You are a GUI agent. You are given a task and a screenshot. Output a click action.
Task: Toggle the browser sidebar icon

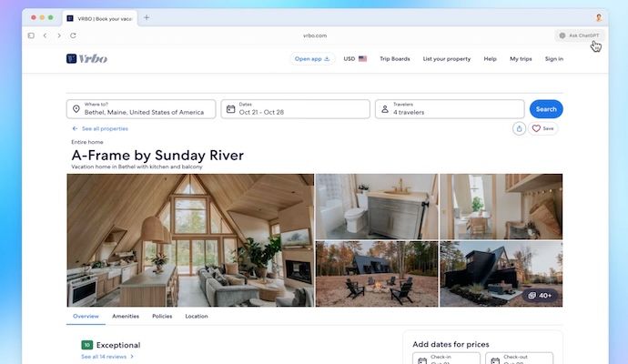31,35
